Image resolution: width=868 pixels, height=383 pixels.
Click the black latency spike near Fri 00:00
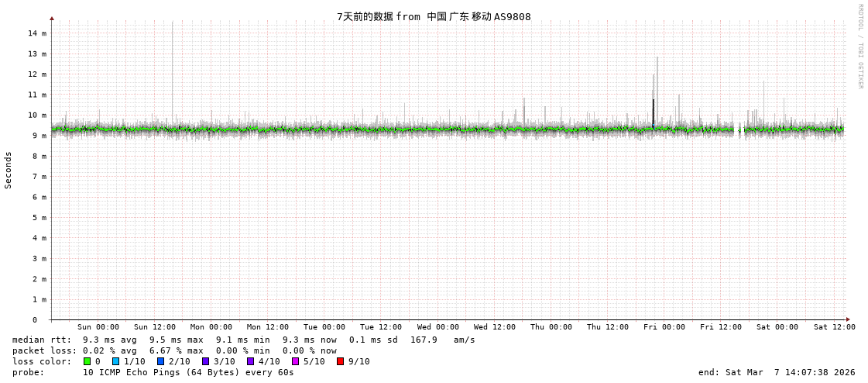coord(654,114)
